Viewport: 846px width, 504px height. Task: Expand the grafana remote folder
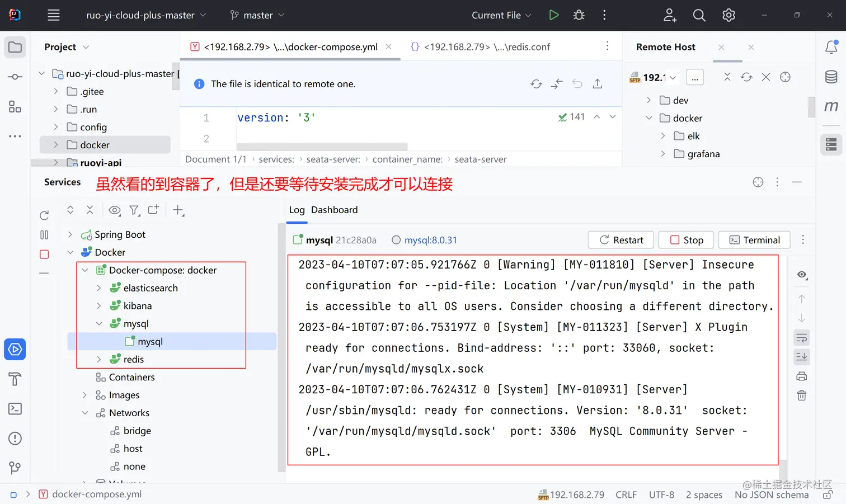click(663, 154)
